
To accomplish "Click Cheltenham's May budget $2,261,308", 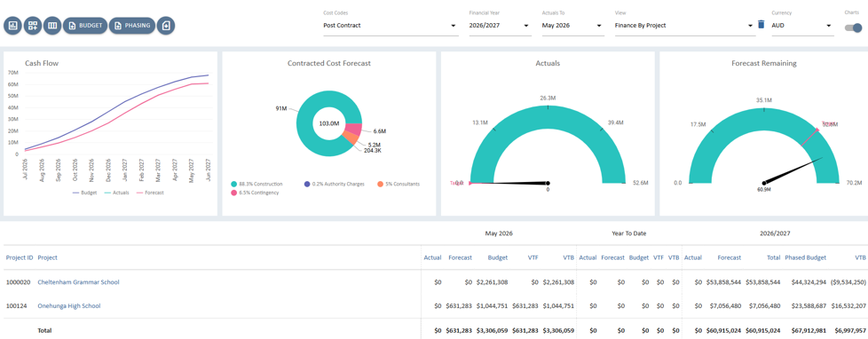I will (492, 282).
